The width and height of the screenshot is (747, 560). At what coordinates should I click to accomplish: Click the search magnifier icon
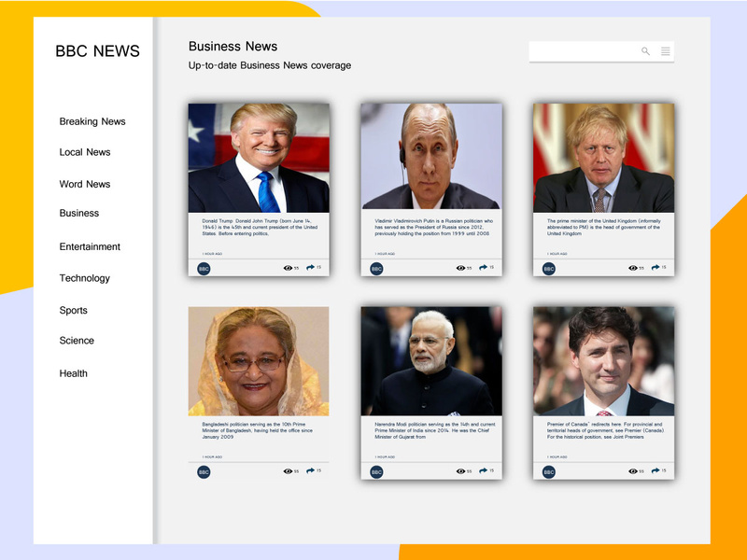[x=645, y=51]
